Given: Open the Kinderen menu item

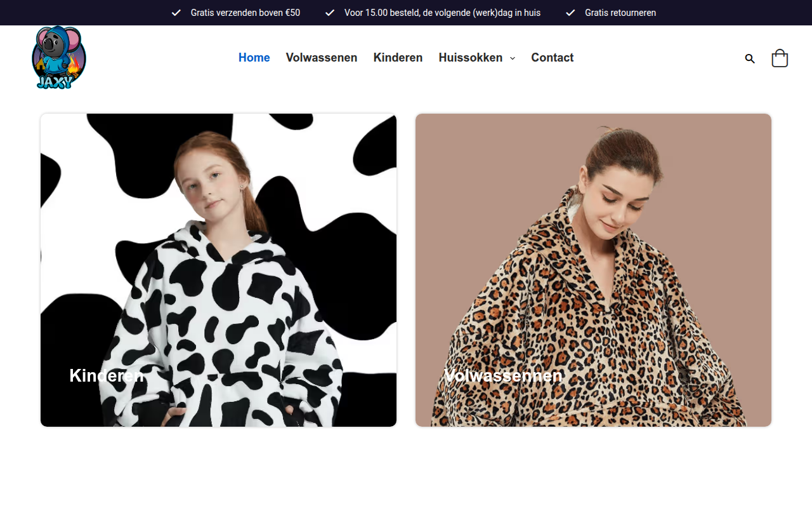Looking at the screenshot, I should point(398,58).
